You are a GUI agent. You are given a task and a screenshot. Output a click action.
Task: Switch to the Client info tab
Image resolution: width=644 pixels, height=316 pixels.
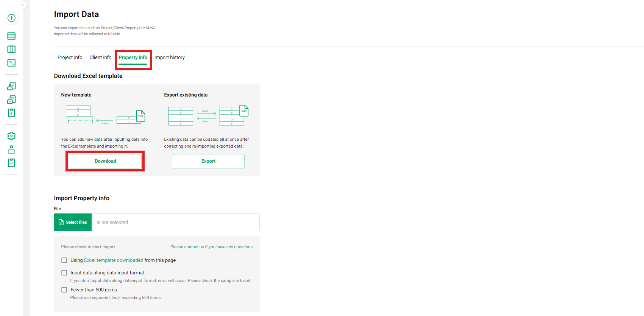100,58
